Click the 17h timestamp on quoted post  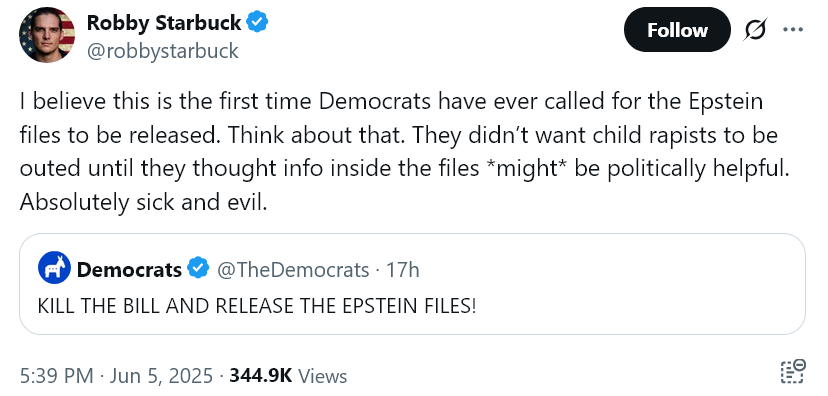tap(403, 270)
